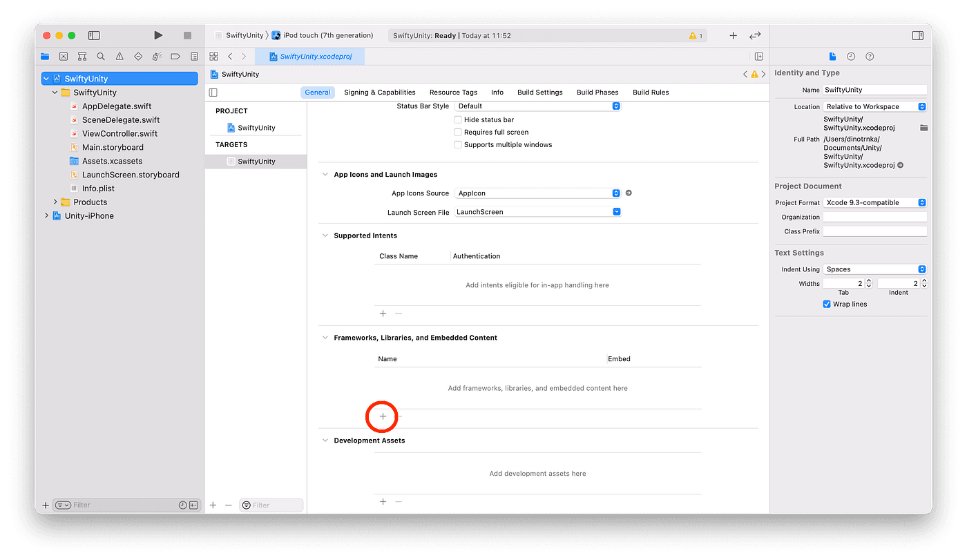
Task: Enable Supports multiple windows
Action: 457,144
